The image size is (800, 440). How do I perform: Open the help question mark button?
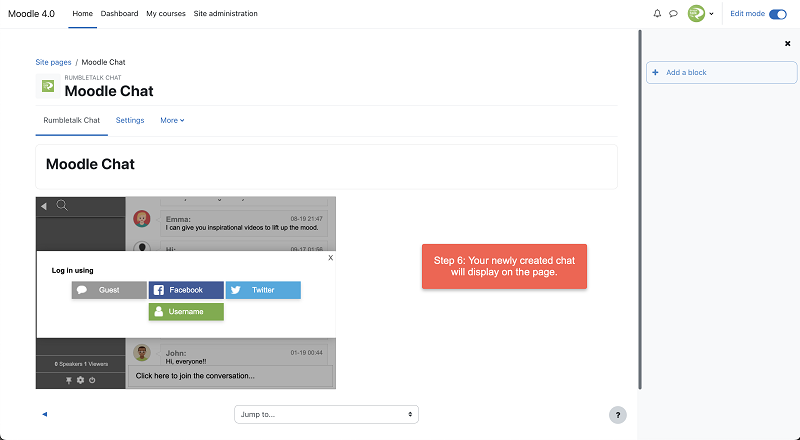(x=618, y=414)
